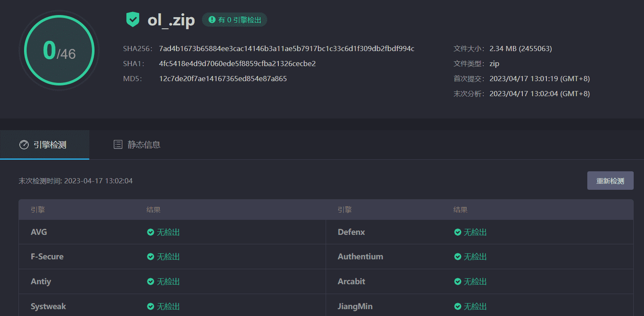This screenshot has height=316, width=644.
Task: Click the 末次检测时间 line above the table
Action: (76, 181)
